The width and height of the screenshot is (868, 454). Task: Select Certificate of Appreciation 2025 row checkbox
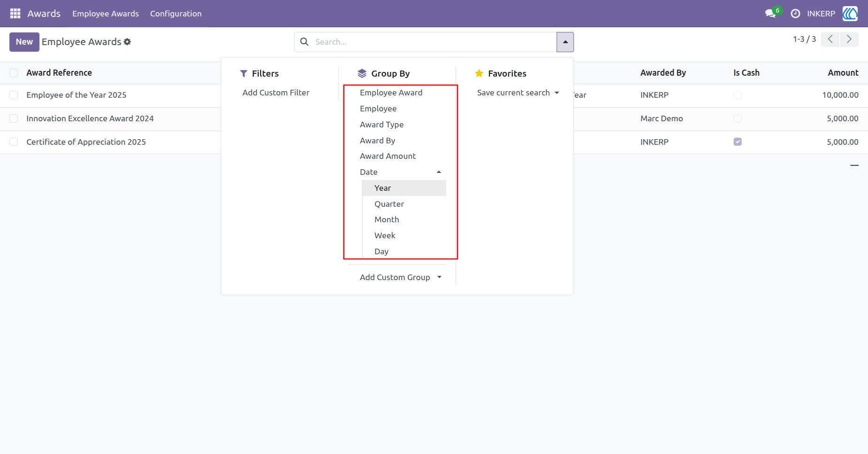pos(14,142)
